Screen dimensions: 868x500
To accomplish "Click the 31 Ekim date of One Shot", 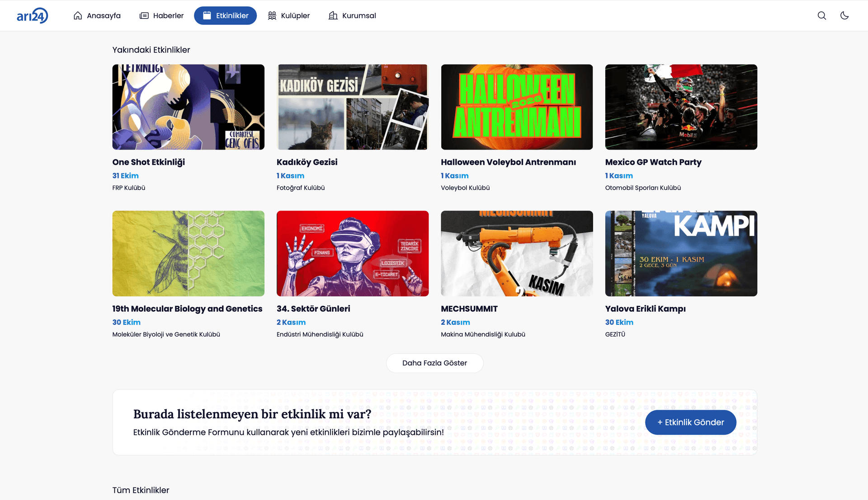I will [126, 176].
